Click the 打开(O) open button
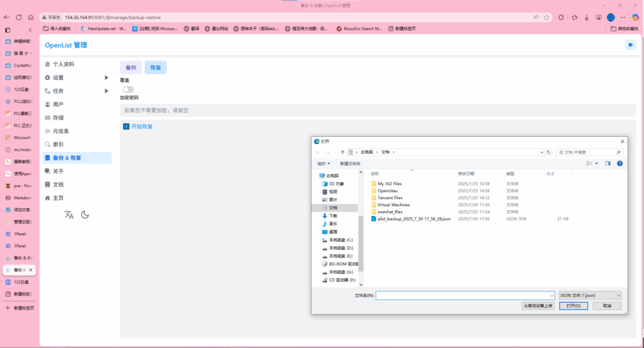 click(577, 305)
